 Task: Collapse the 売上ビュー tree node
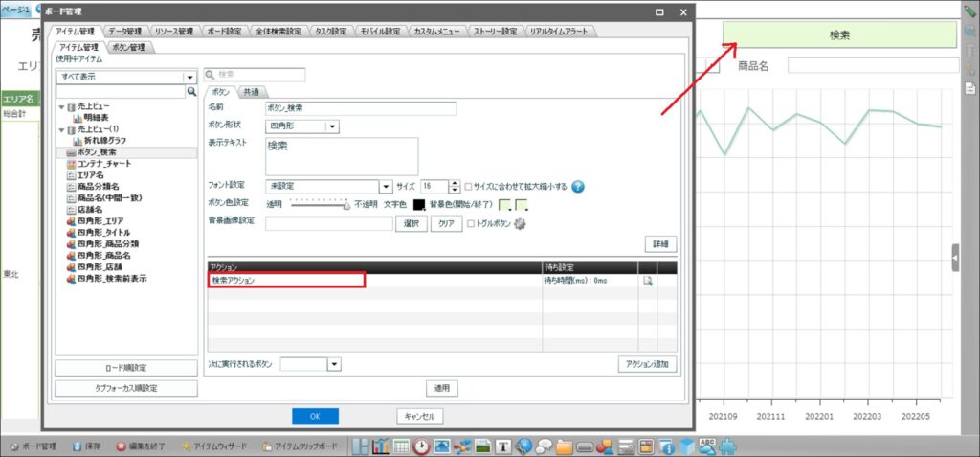(x=62, y=106)
